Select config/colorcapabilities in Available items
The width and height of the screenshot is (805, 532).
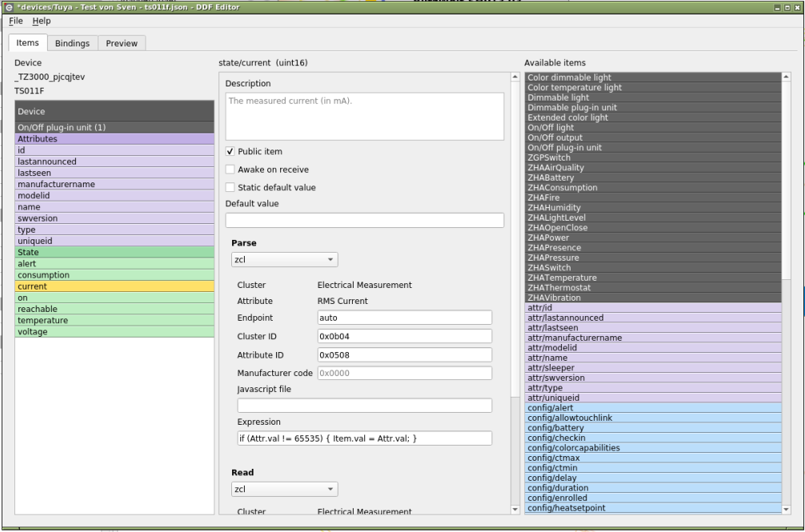coord(653,448)
